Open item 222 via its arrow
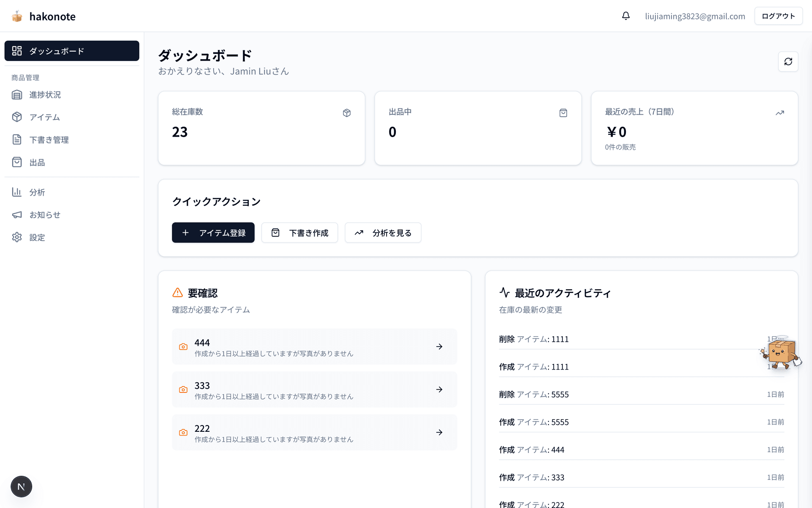 [x=439, y=432]
